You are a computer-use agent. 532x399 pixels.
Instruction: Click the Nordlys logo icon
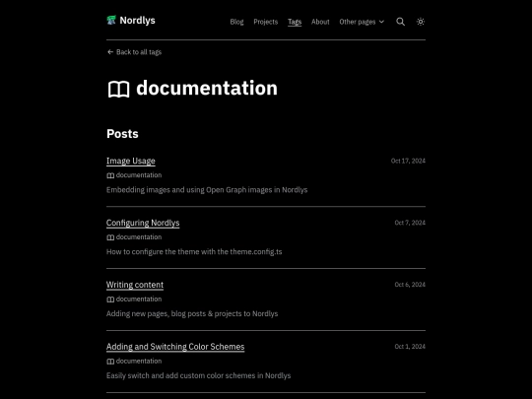(111, 21)
